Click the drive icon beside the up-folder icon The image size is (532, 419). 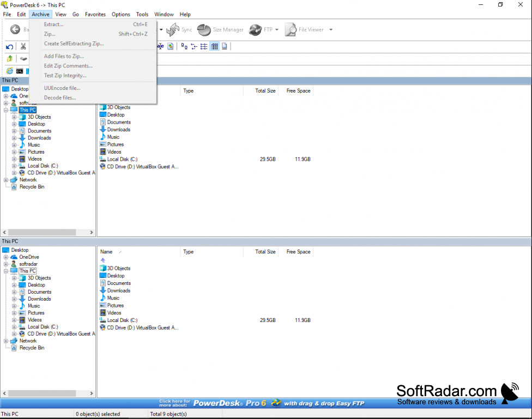coord(23,59)
